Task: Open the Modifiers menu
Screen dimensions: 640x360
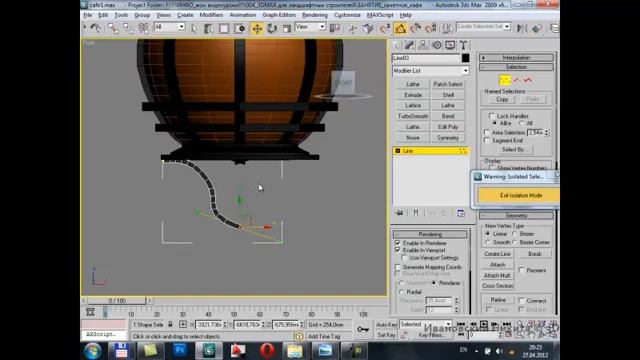Action: click(211, 15)
